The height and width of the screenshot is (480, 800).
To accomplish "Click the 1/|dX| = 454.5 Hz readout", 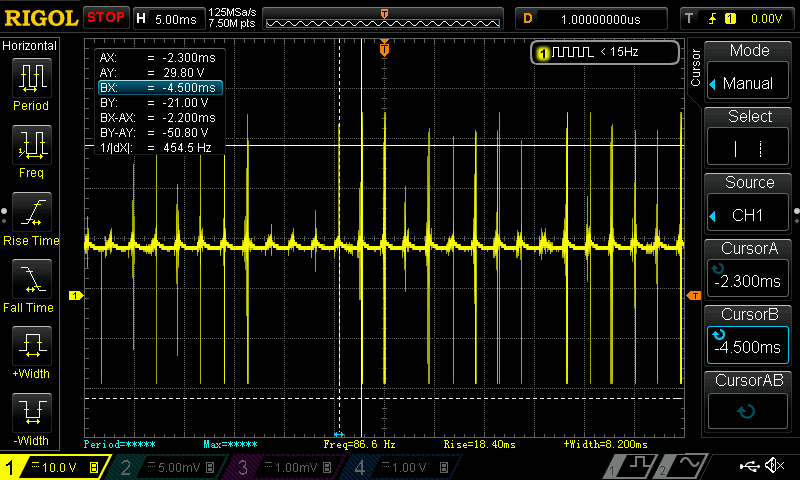I will (x=158, y=148).
